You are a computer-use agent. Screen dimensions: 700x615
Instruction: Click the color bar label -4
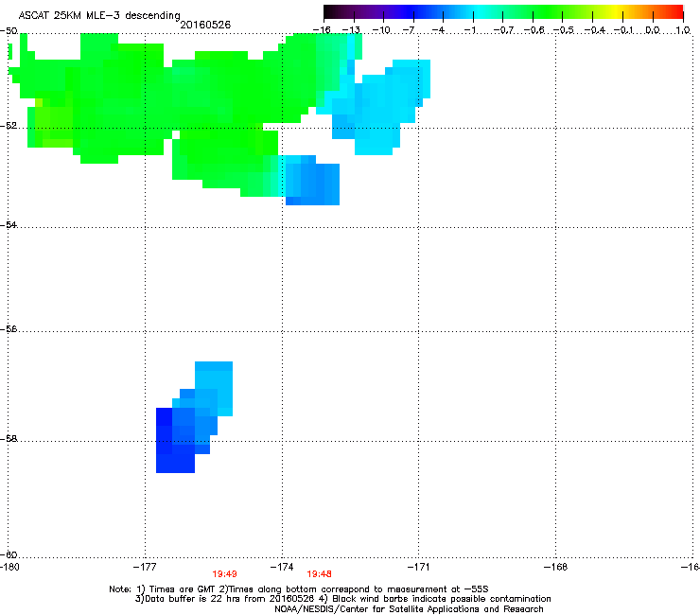438,30
